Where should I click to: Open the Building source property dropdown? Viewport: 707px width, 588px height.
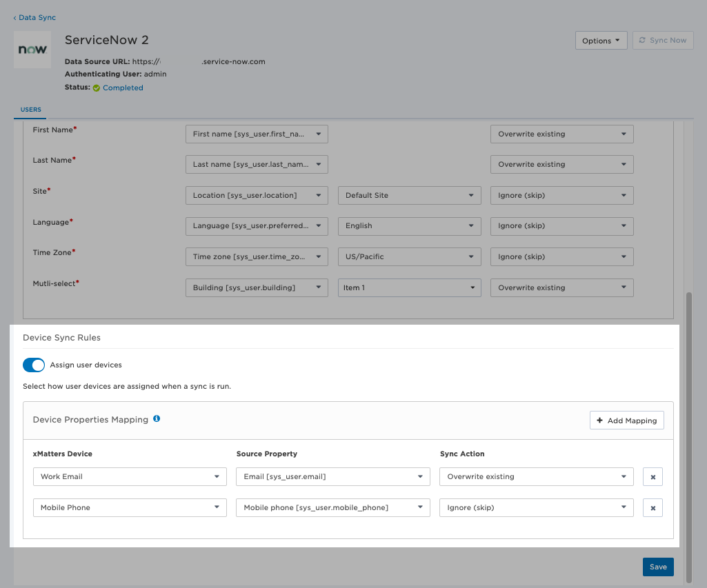pyautogui.click(x=257, y=288)
